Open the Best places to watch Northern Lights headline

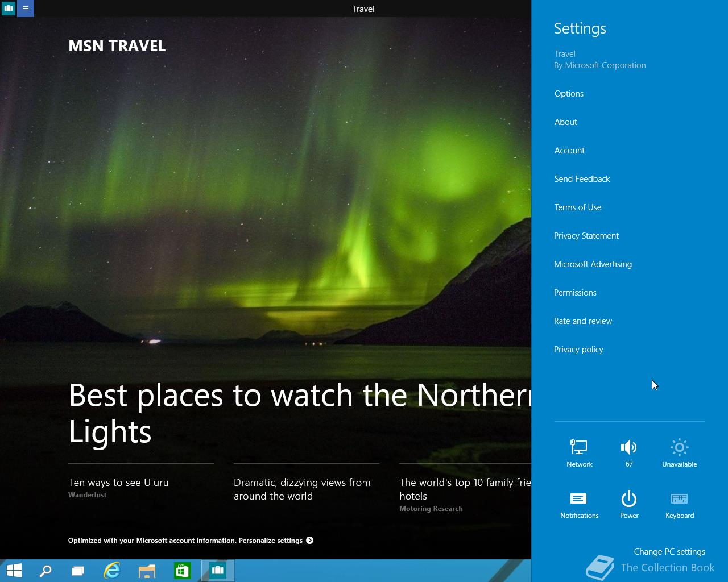(300, 413)
